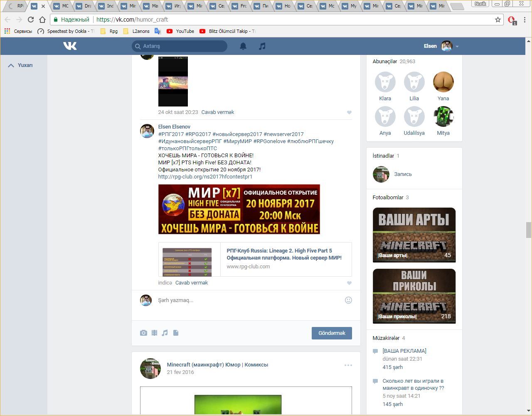This screenshot has width=532, height=416.
Task: Reply with Cavab vermək under 24 okt comment
Action: (218, 112)
